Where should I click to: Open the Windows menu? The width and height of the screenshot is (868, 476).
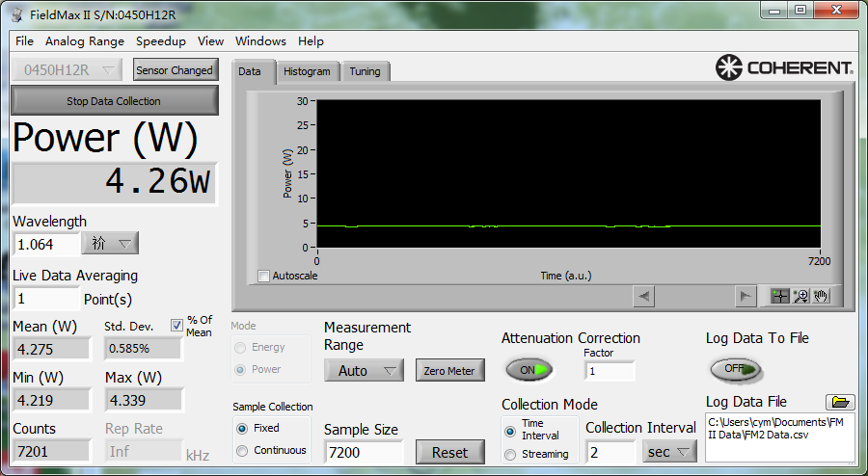coord(260,41)
